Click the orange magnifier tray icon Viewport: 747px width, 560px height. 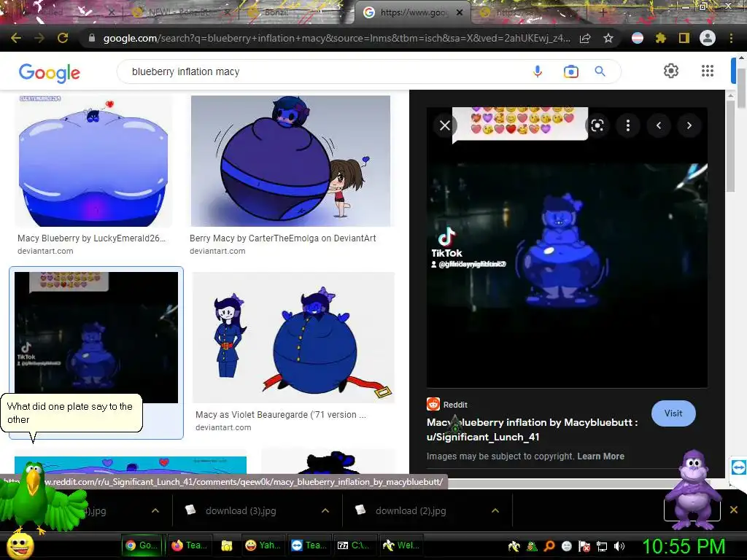(x=549, y=546)
